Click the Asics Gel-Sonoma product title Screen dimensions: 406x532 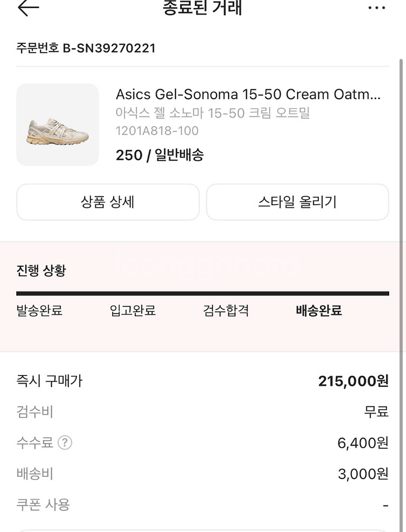pyautogui.click(x=248, y=94)
